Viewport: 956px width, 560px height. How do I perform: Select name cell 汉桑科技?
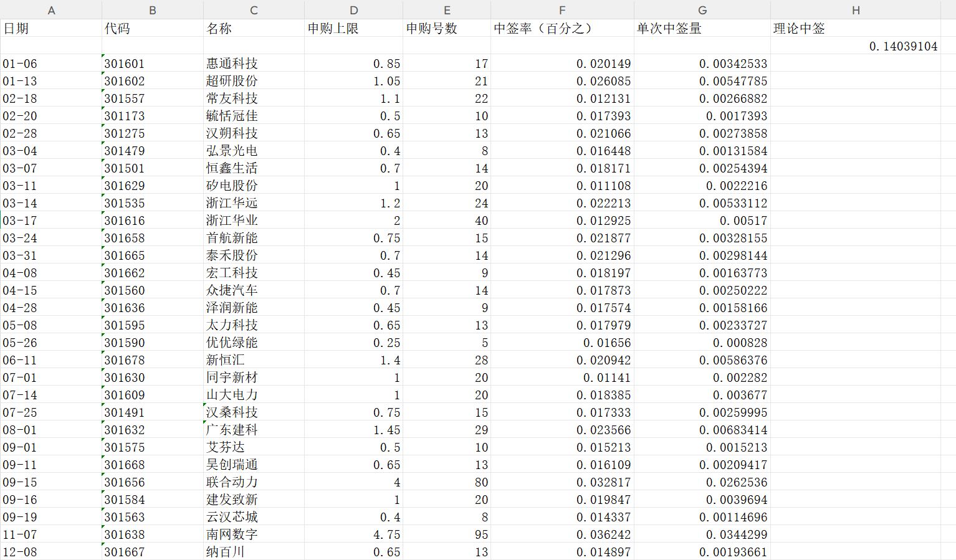tap(254, 412)
